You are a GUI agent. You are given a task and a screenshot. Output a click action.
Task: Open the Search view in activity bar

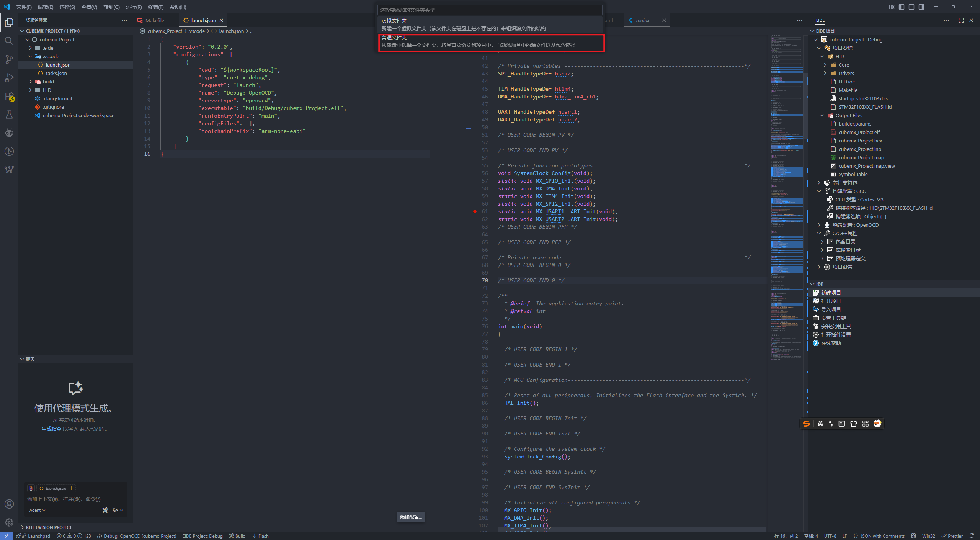pyautogui.click(x=9, y=41)
